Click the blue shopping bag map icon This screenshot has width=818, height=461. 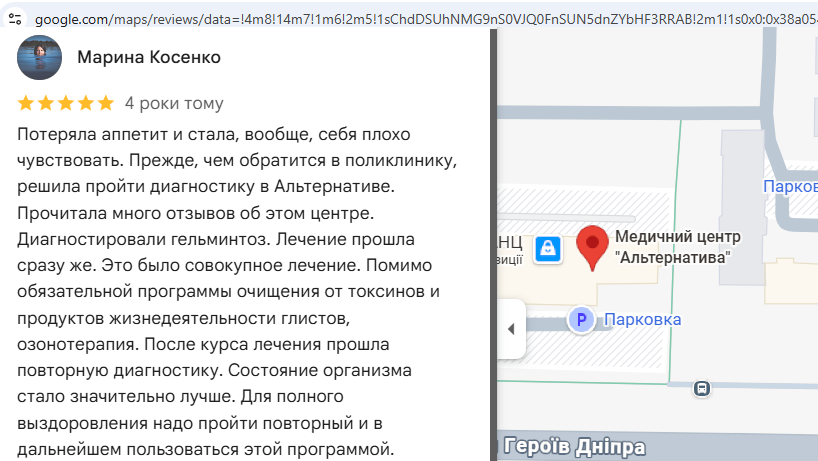click(548, 249)
